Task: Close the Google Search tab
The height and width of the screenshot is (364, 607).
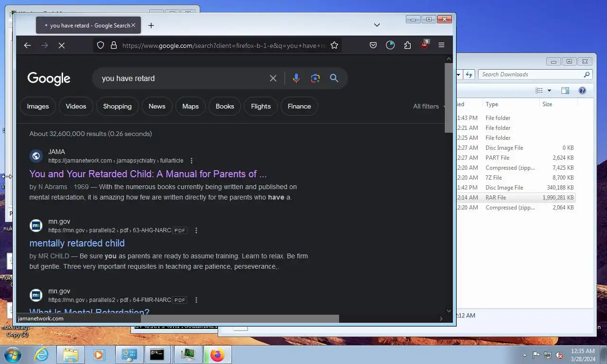Action: click(133, 25)
